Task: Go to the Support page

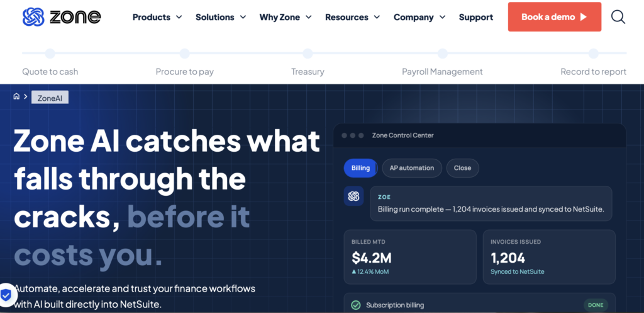Action: 476,17
